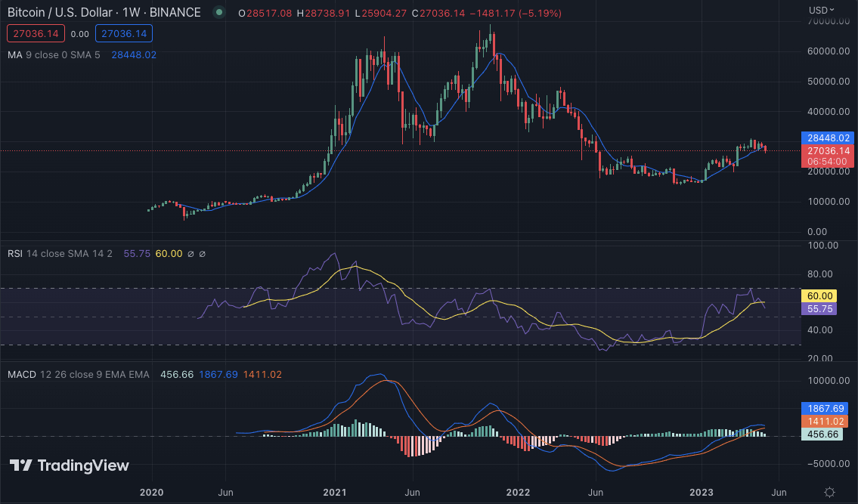
Task: Click the 2022 label on the time axis
Action: [x=518, y=493]
